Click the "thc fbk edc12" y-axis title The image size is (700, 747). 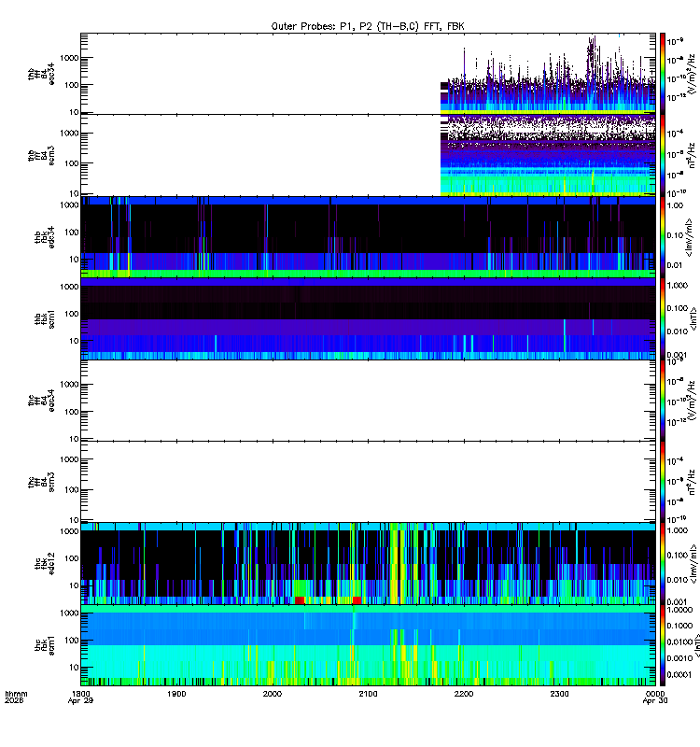click(45, 564)
